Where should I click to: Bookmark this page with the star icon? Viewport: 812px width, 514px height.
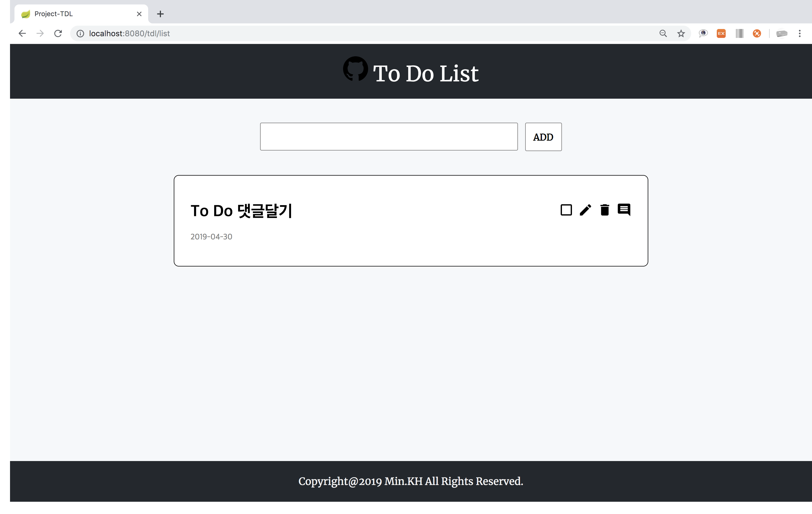tap(681, 33)
